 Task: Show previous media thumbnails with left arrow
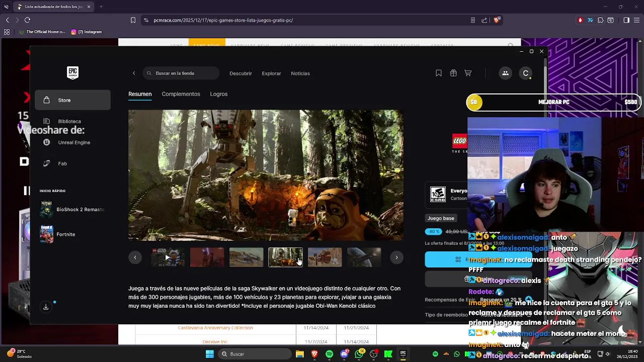pyautogui.click(x=135, y=257)
